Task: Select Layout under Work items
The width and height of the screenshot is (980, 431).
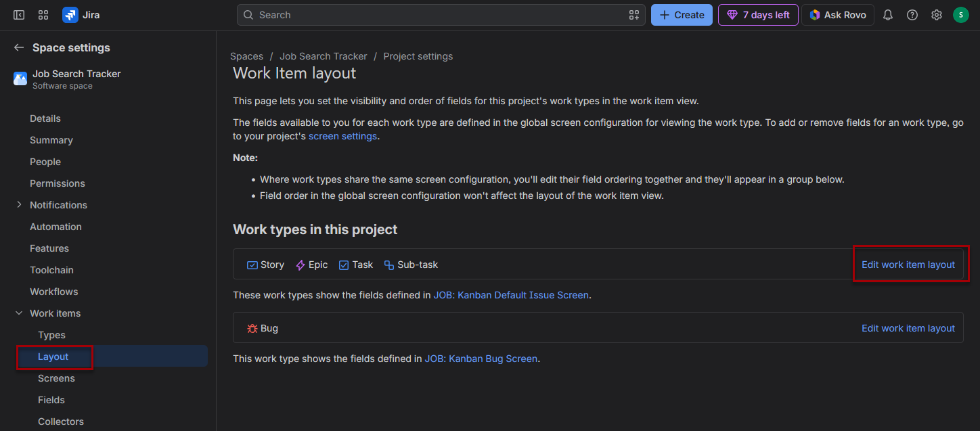Action: click(x=53, y=357)
